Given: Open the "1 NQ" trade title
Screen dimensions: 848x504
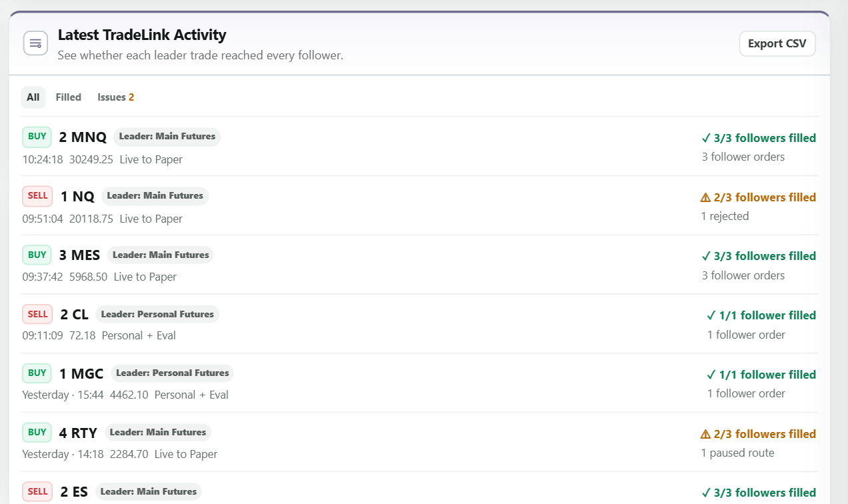Looking at the screenshot, I should [x=77, y=197].
